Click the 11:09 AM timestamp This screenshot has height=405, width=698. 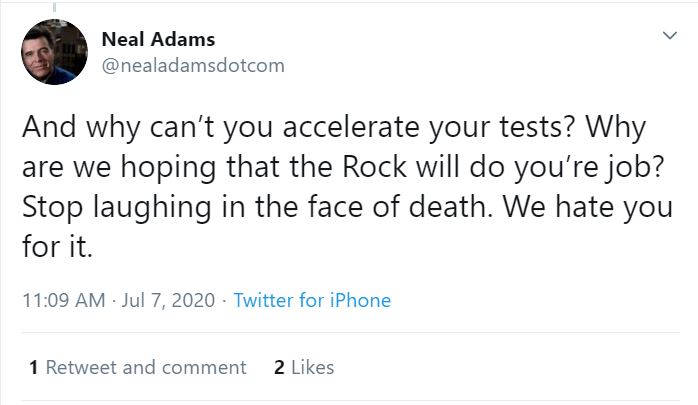(62, 300)
